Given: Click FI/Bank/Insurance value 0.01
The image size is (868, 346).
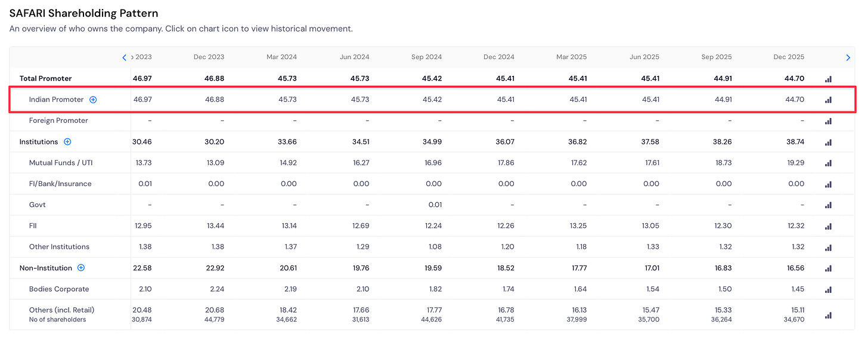Looking at the screenshot, I should [x=145, y=184].
